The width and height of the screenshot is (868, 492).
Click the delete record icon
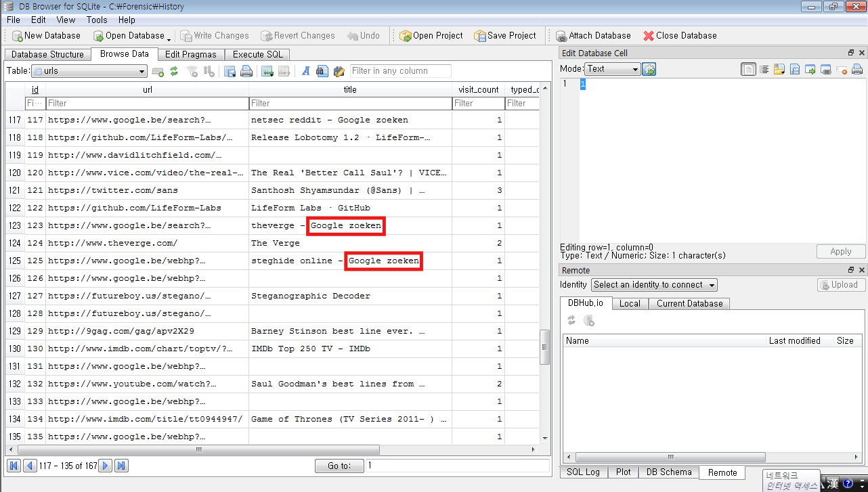284,71
